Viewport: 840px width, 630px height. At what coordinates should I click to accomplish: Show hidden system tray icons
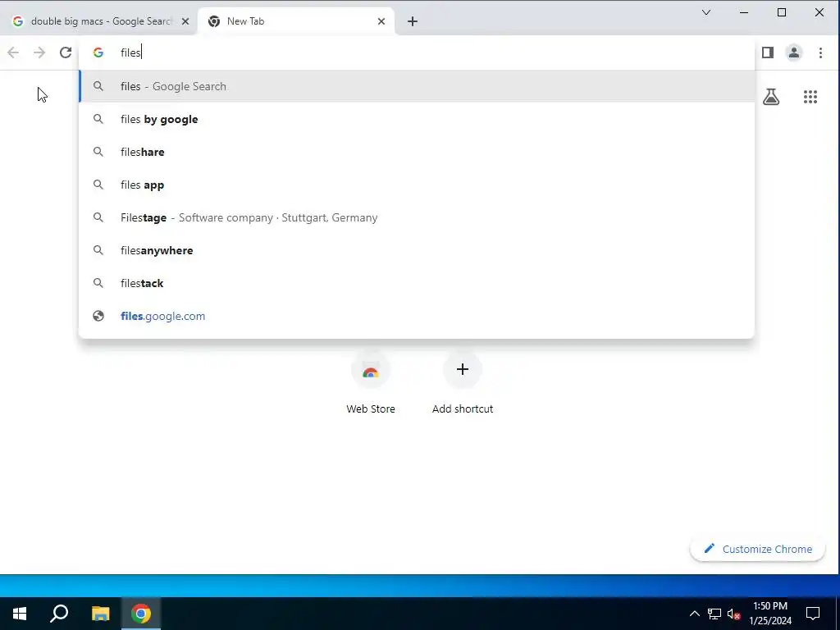click(694, 614)
